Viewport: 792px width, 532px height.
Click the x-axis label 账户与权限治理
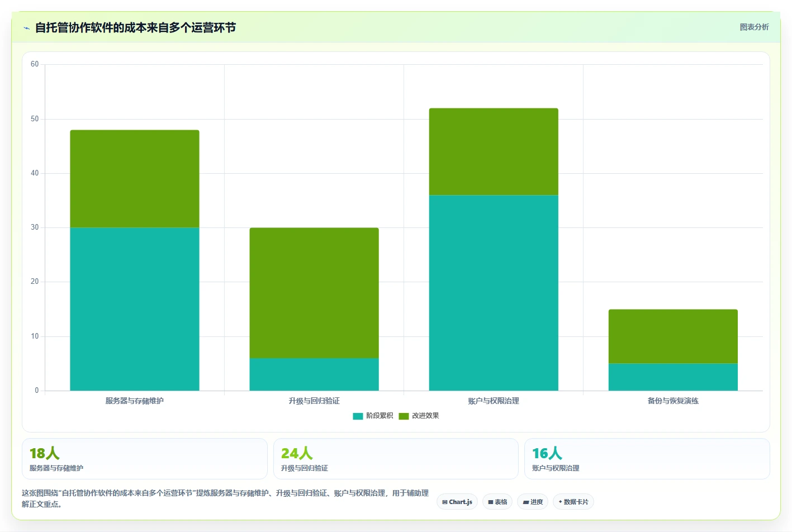click(x=494, y=401)
